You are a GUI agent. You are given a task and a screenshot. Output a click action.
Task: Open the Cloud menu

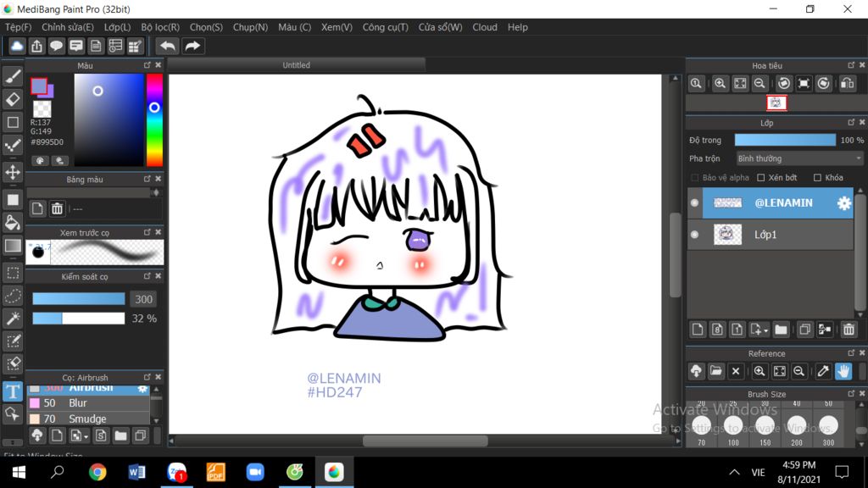[x=484, y=27]
